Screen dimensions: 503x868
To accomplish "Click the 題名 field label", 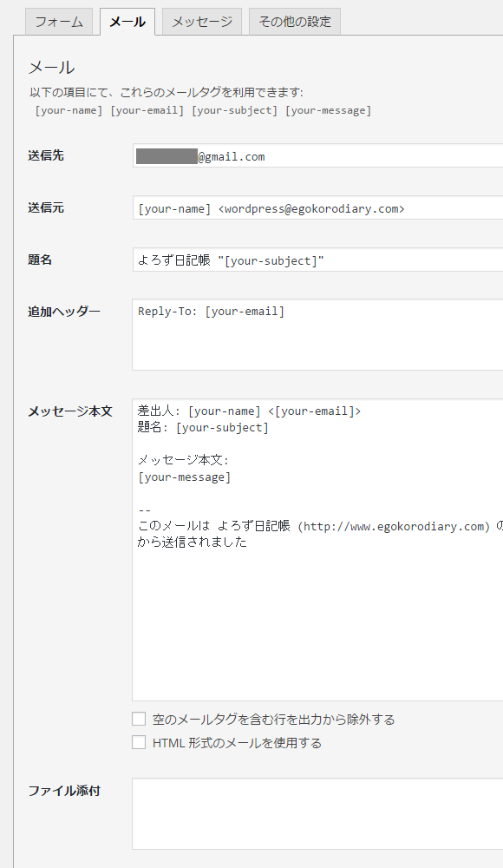I will coord(40,260).
